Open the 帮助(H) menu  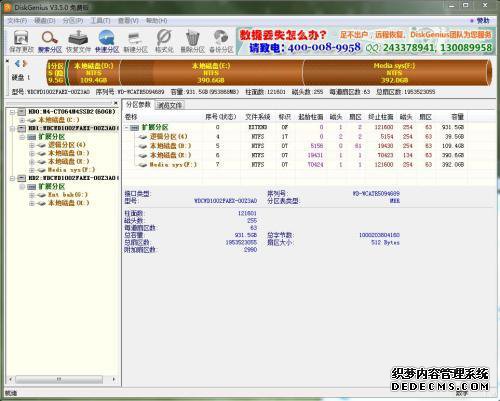pyautogui.click(x=157, y=21)
